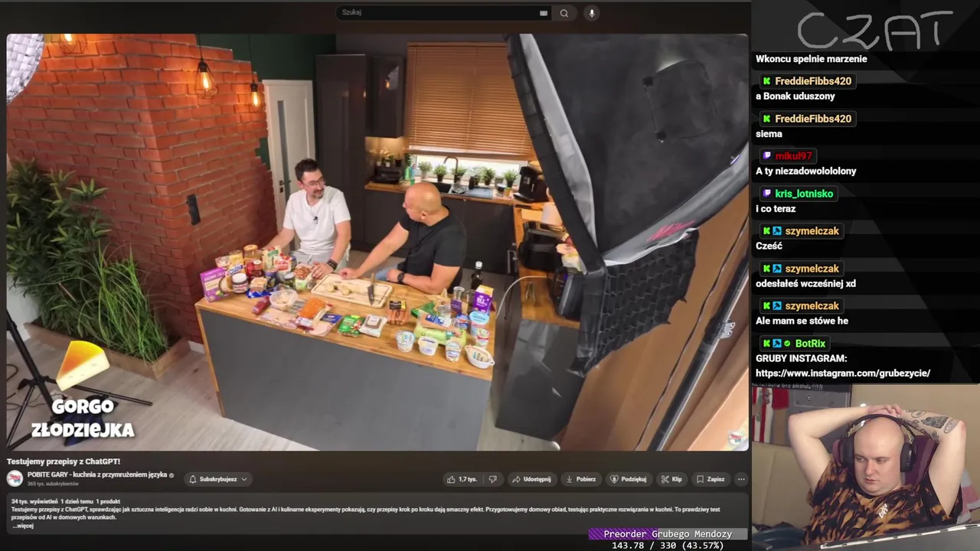Click the '143.78 / 330 (43.57%)' goal text
The height and width of the screenshot is (551, 980).
(x=668, y=546)
